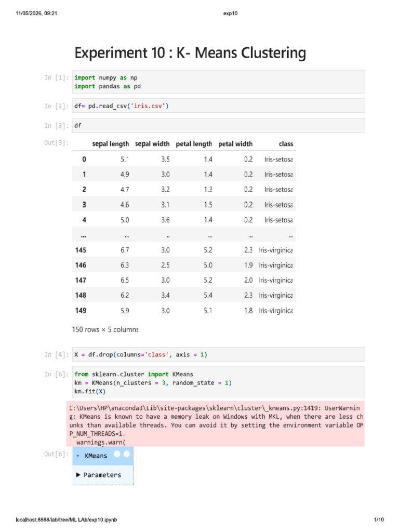399x532 pixels.
Task: Click the localhost:8888 exp10.ipynb footer URL
Action: (x=66, y=520)
